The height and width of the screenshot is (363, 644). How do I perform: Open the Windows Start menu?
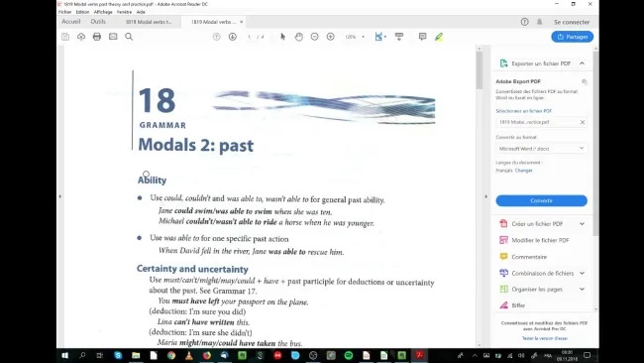[x=64, y=356]
